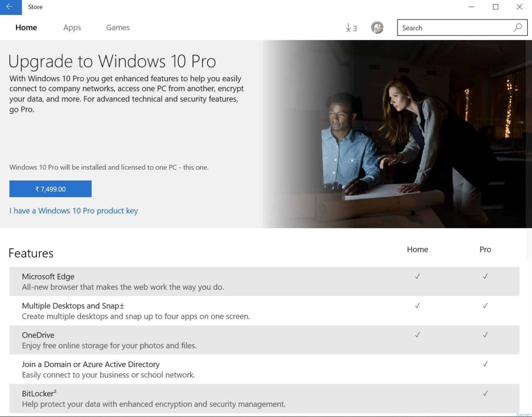Click 'Create multiple desktops and snap' description
The height and width of the screenshot is (417, 532).
click(136, 316)
